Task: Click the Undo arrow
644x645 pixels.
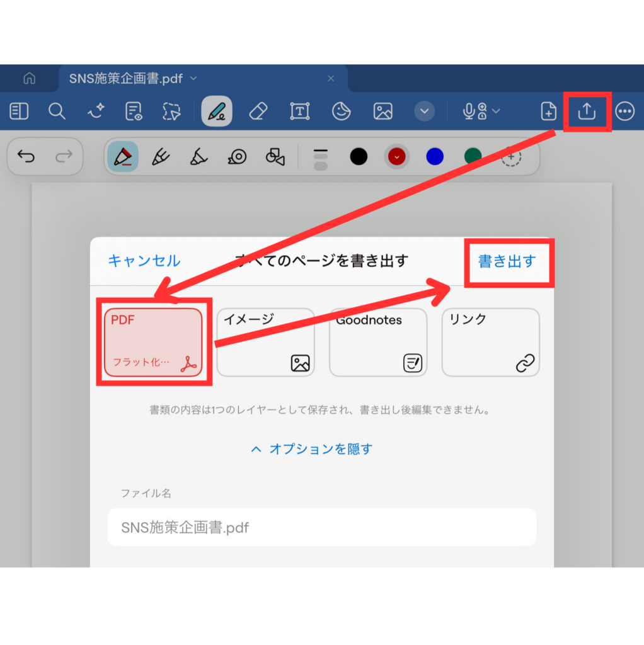Action: 26,156
